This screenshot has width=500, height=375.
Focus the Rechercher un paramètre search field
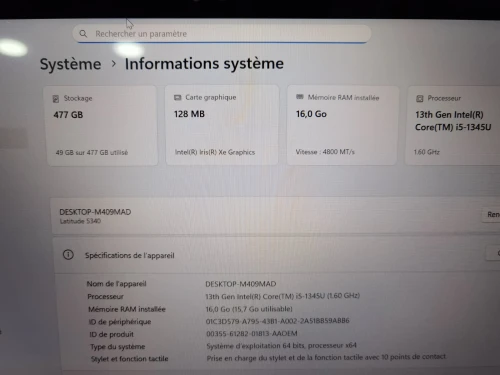[222, 34]
